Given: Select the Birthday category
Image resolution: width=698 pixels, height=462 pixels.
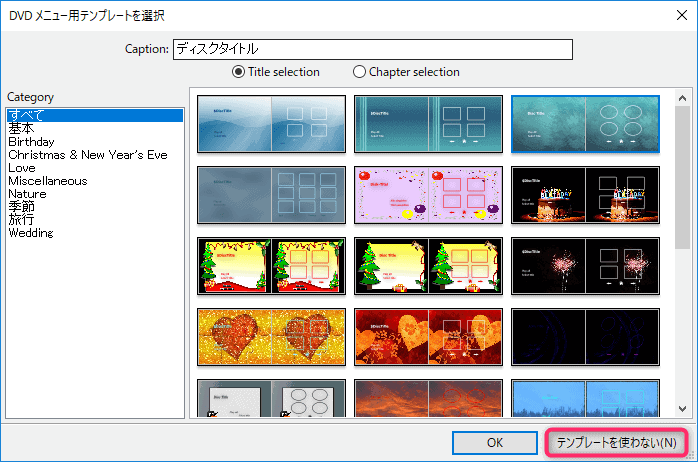Looking at the screenshot, I should pos(31,142).
